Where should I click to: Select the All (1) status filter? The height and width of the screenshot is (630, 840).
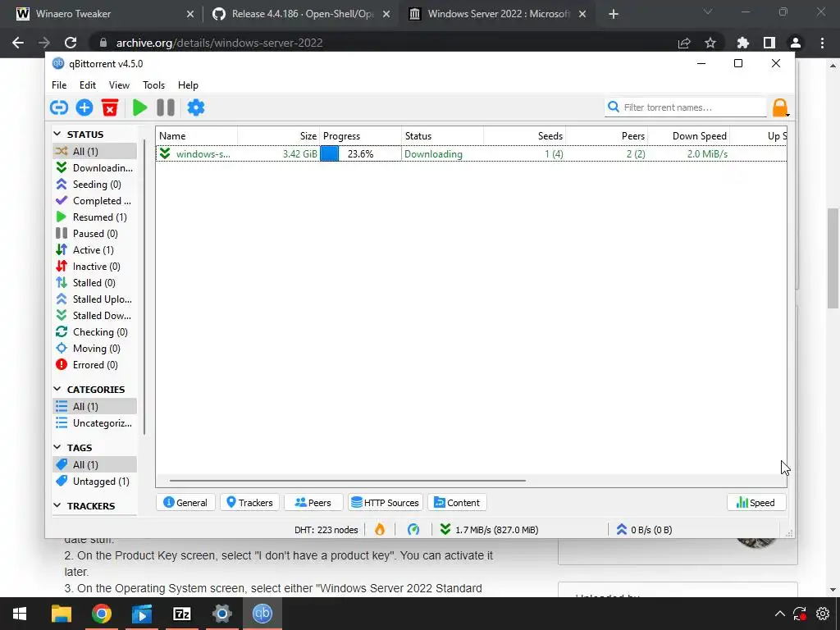click(x=95, y=151)
